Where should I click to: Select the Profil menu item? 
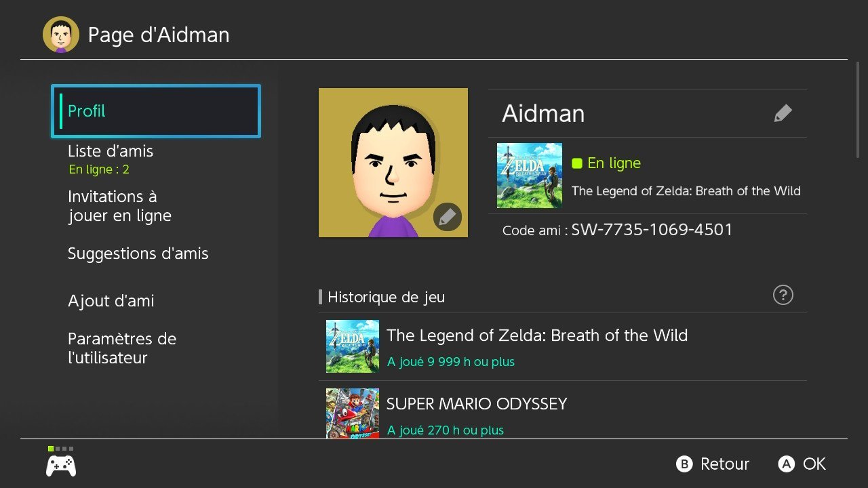tap(155, 111)
